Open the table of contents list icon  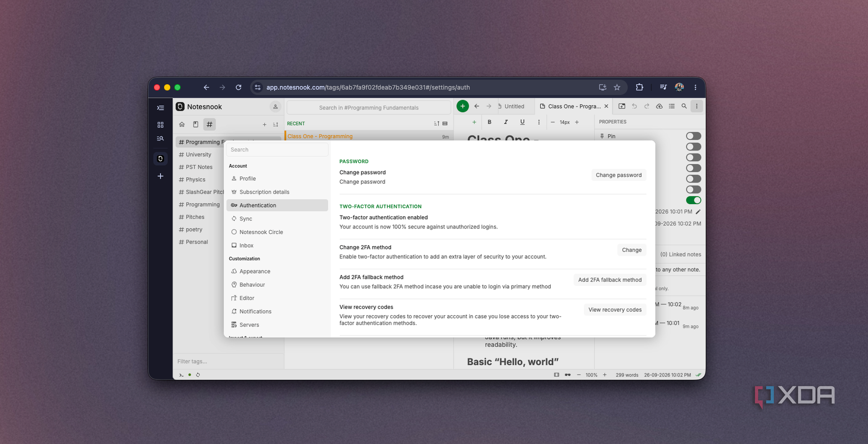coord(672,106)
